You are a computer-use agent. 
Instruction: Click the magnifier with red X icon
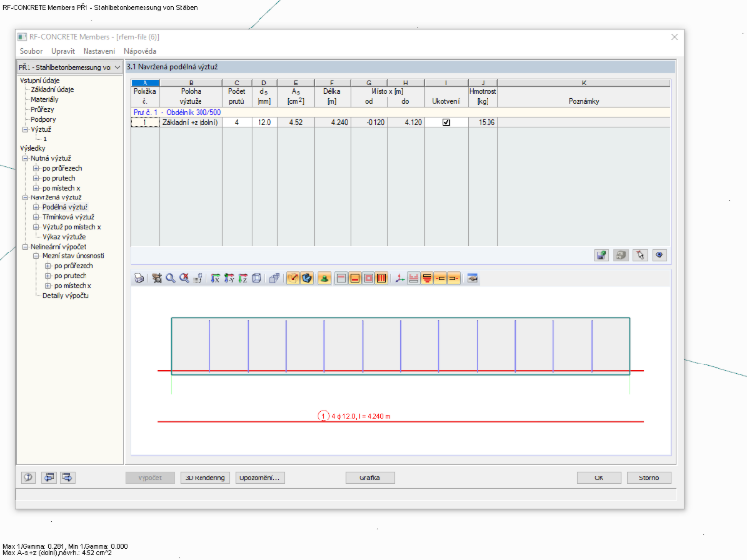184,279
